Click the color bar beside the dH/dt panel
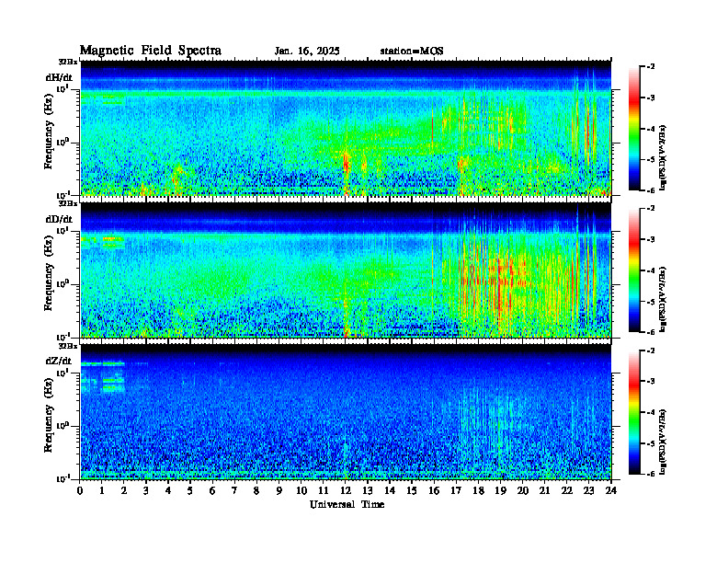 [x=634, y=129]
